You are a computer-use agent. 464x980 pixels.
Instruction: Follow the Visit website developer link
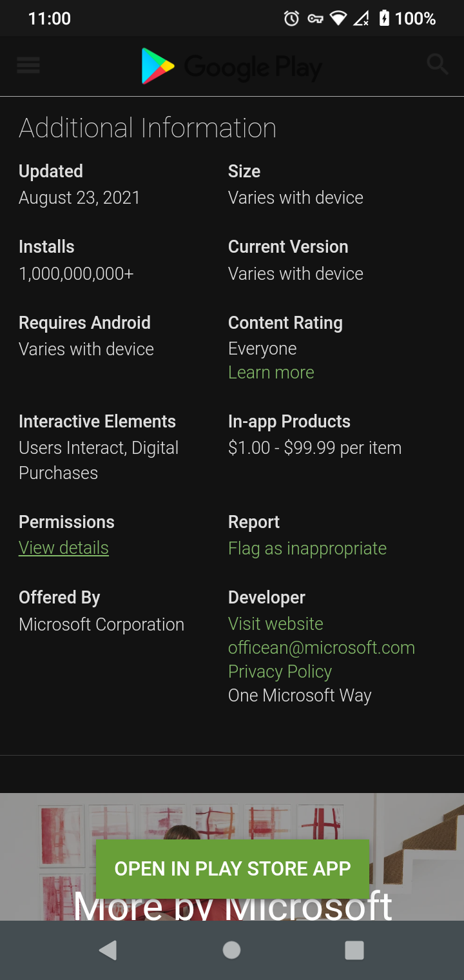(275, 624)
